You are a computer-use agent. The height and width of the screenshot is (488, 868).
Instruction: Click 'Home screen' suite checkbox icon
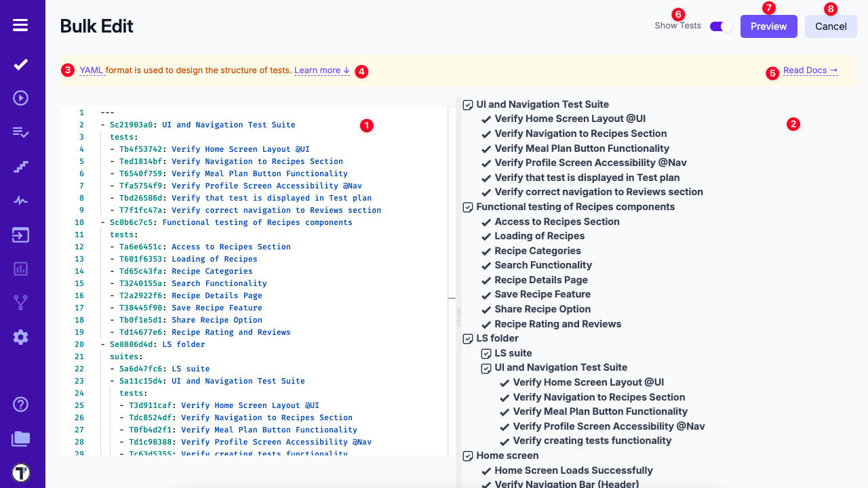click(x=468, y=456)
